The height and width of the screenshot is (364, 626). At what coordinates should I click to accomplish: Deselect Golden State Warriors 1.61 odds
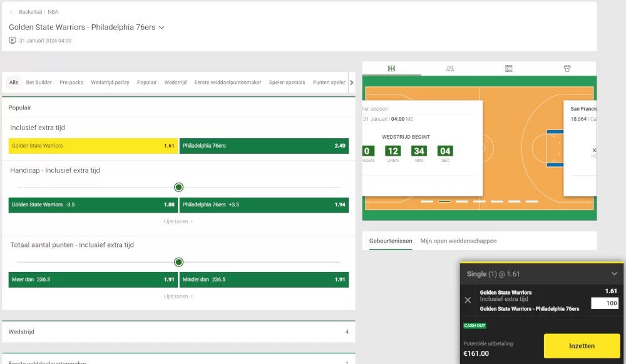pyautogui.click(x=93, y=146)
